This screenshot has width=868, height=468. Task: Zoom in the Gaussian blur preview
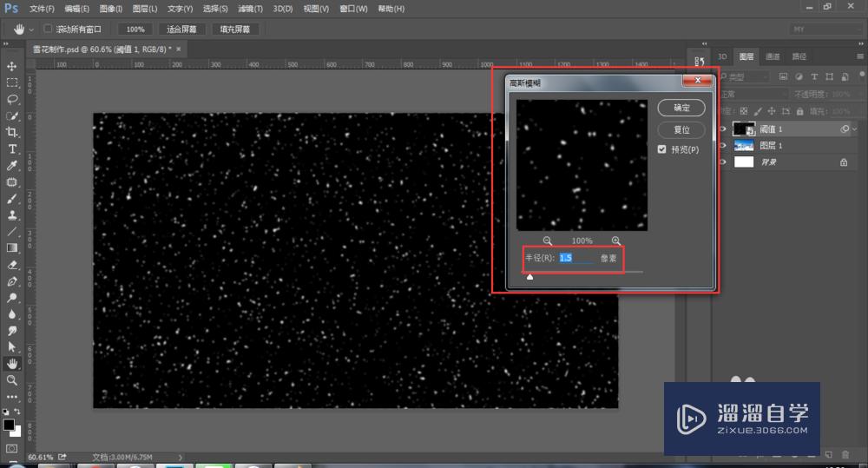pos(616,241)
